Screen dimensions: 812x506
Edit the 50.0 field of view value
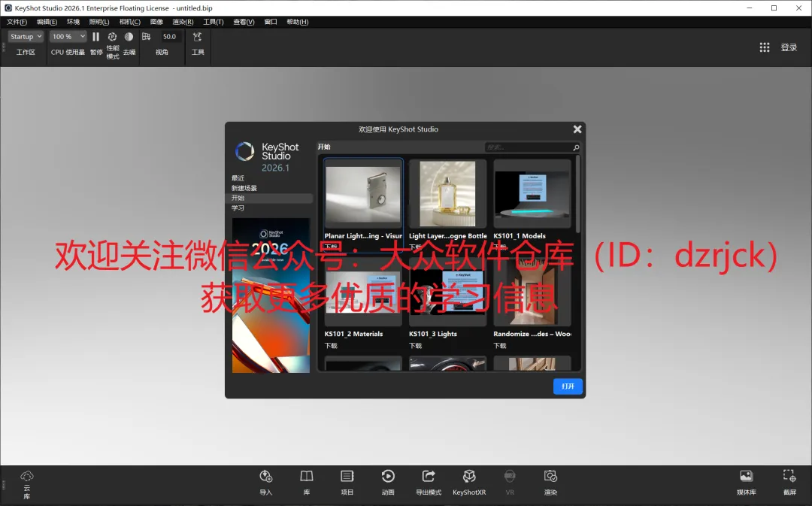click(x=169, y=36)
